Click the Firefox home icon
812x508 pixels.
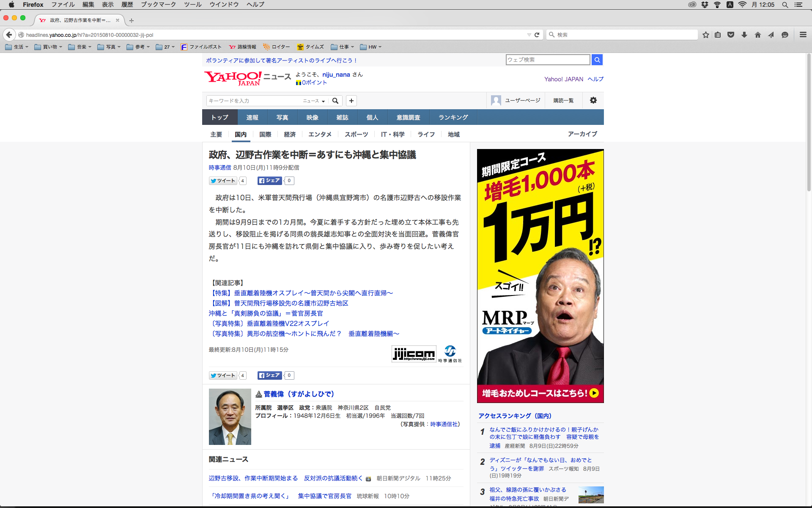pyautogui.click(x=757, y=35)
